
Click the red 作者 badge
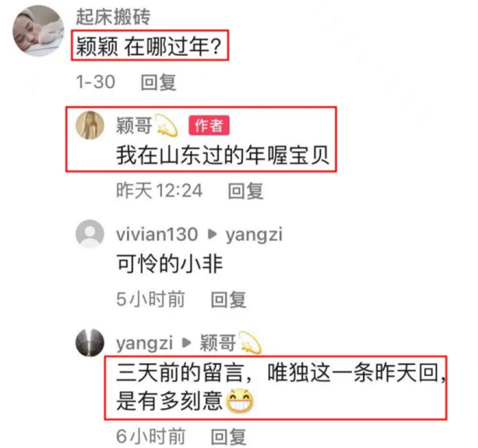[x=209, y=125]
